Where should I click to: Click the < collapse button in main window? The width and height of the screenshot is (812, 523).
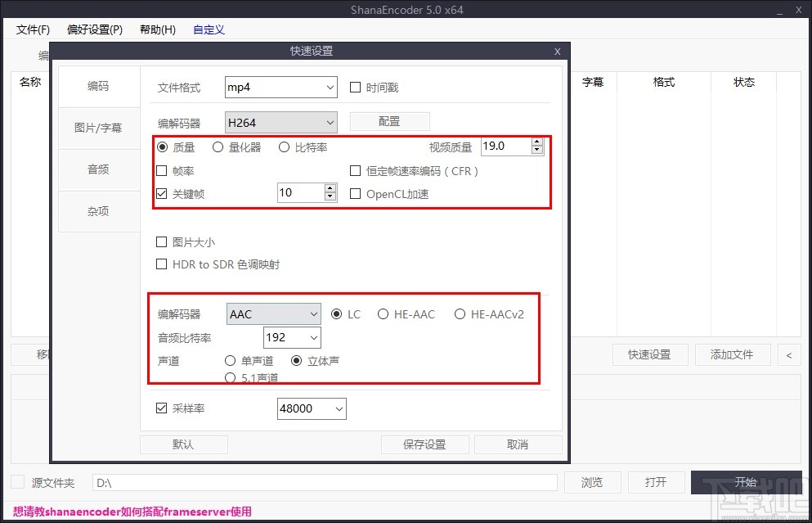pos(789,354)
